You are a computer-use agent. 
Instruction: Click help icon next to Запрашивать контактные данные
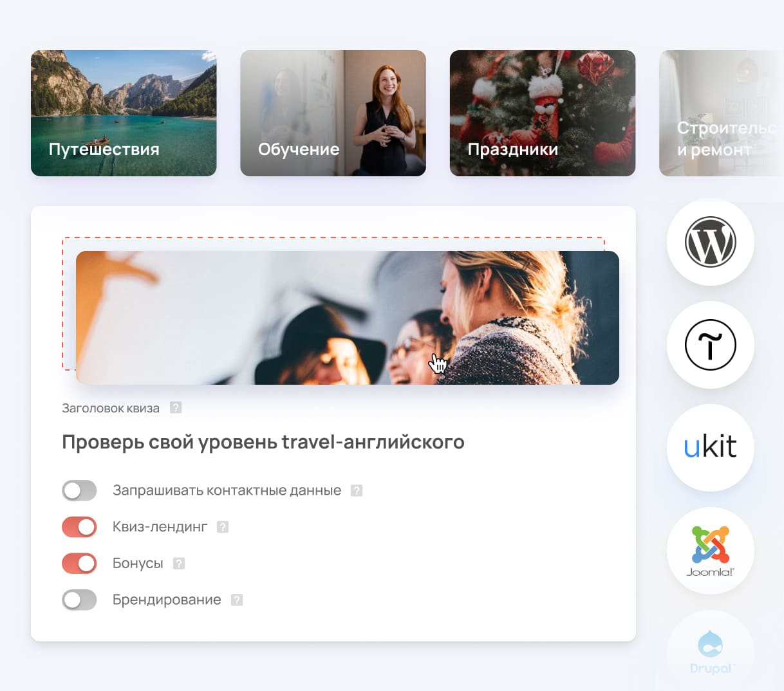coord(357,490)
